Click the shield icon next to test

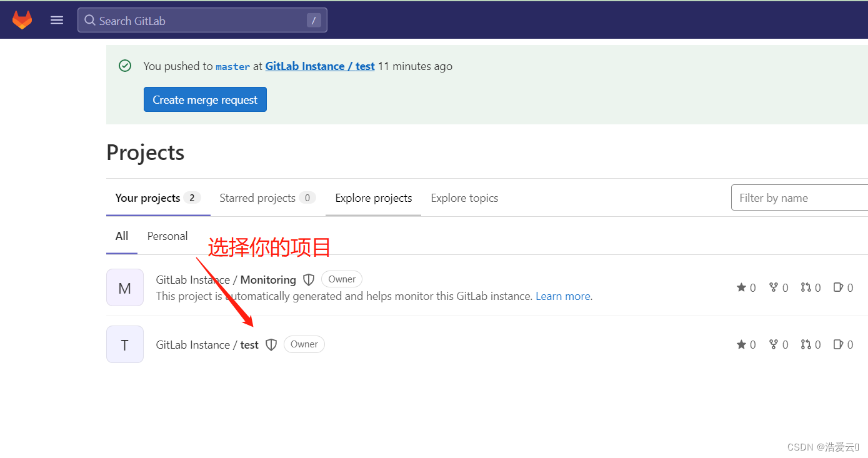271,345
